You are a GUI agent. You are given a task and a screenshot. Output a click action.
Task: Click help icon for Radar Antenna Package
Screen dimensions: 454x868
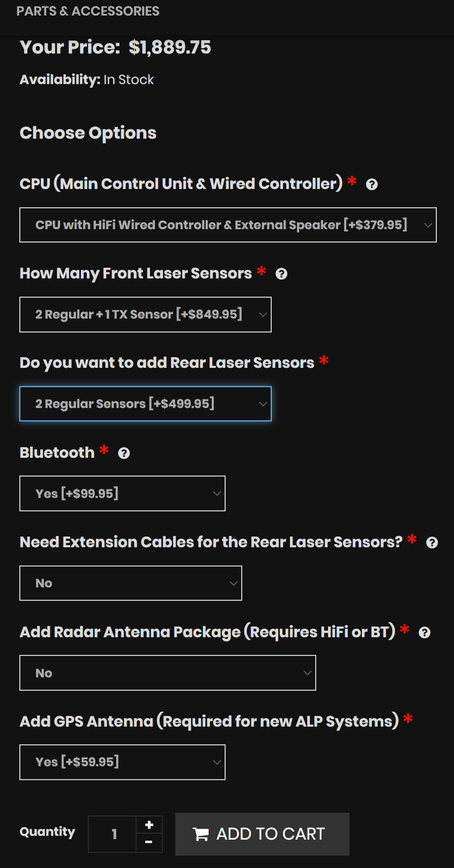425,633
